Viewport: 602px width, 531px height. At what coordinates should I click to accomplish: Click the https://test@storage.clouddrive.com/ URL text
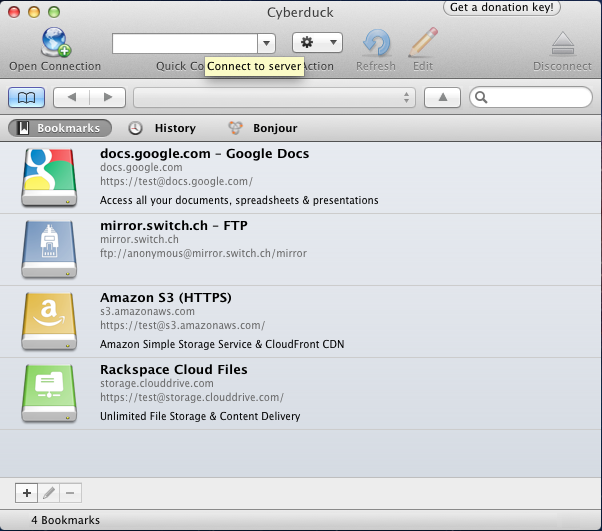coord(192,397)
